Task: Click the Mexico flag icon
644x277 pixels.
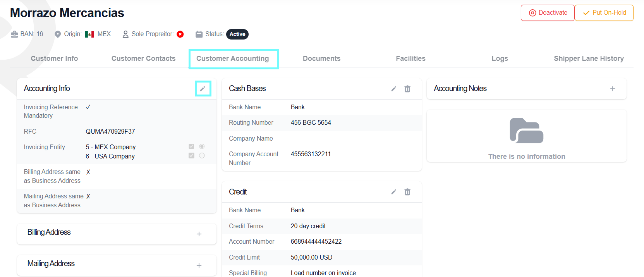Action: tap(89, 34)
